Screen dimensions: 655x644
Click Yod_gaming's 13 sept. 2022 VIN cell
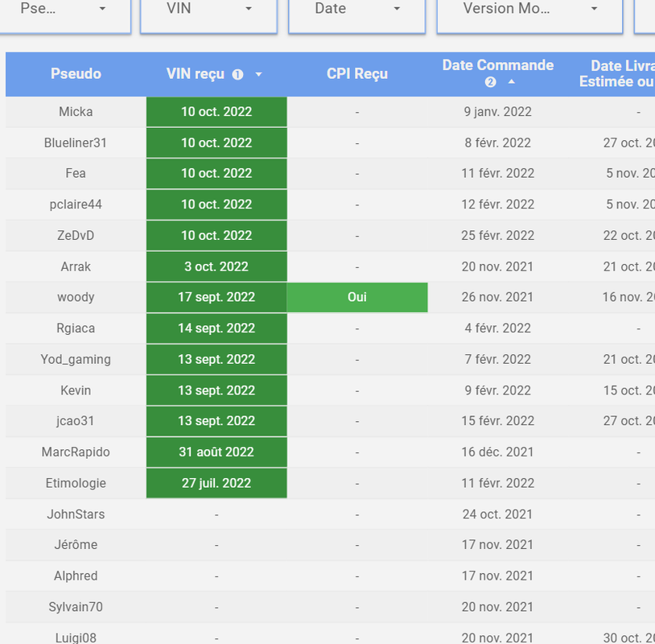216,359
